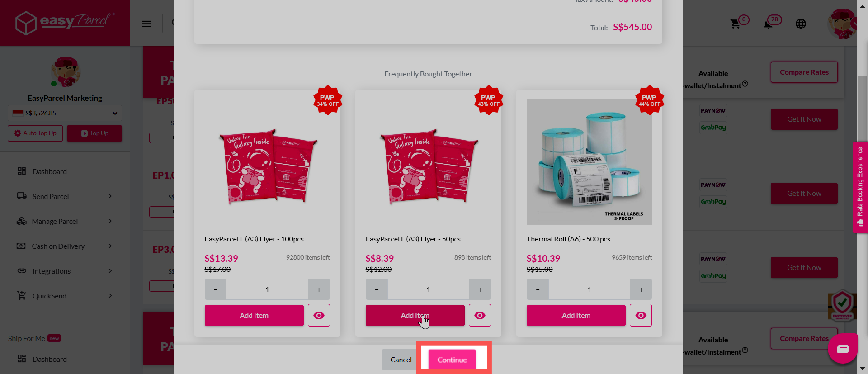Open the wallet balance currency dropdown
Viewport: 868px width, 374px height.
[65, 113]
